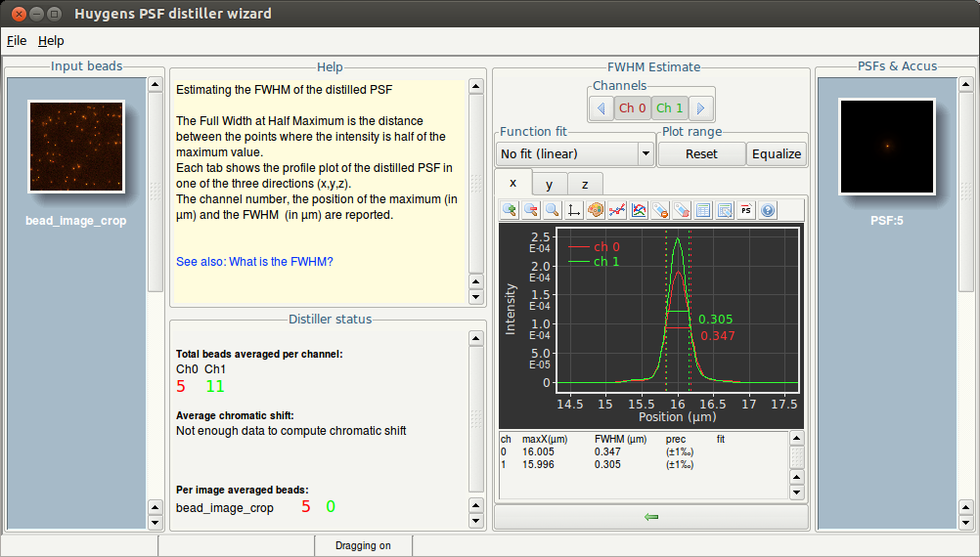Open the 'What is the FWHM?' link

pyautogui.click(x=254, y=262)
